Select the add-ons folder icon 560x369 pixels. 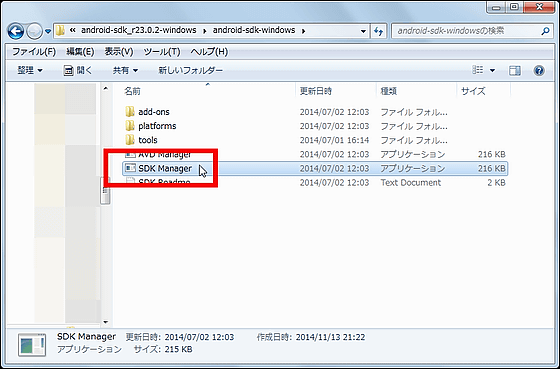point(130,112)
